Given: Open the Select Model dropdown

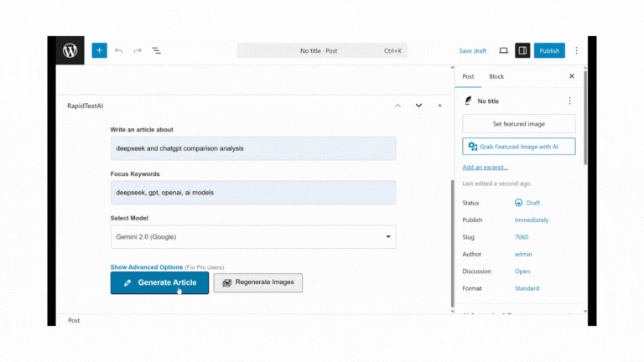Looking at the screenshot, I should point(252,237).
